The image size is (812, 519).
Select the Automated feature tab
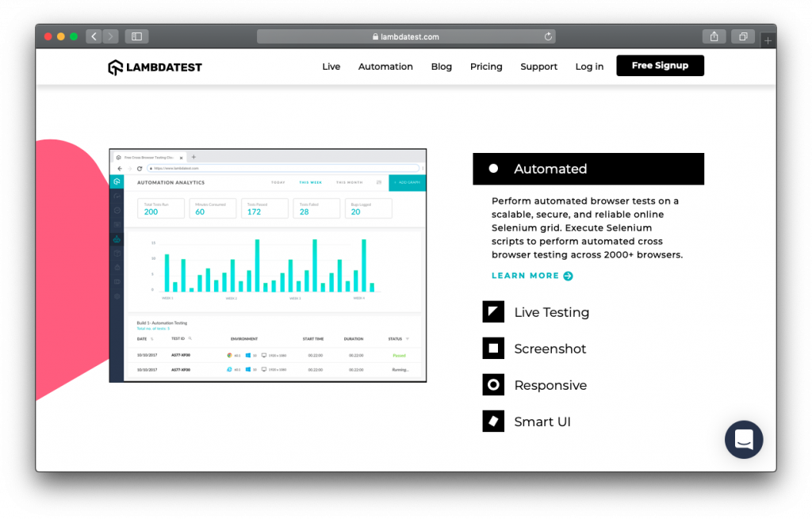click(588, 169)
